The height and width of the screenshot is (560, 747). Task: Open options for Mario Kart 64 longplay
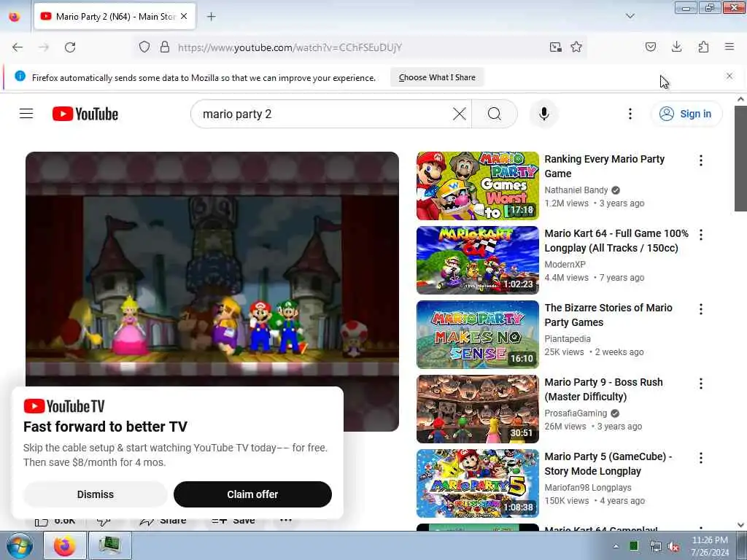[701, 235]
